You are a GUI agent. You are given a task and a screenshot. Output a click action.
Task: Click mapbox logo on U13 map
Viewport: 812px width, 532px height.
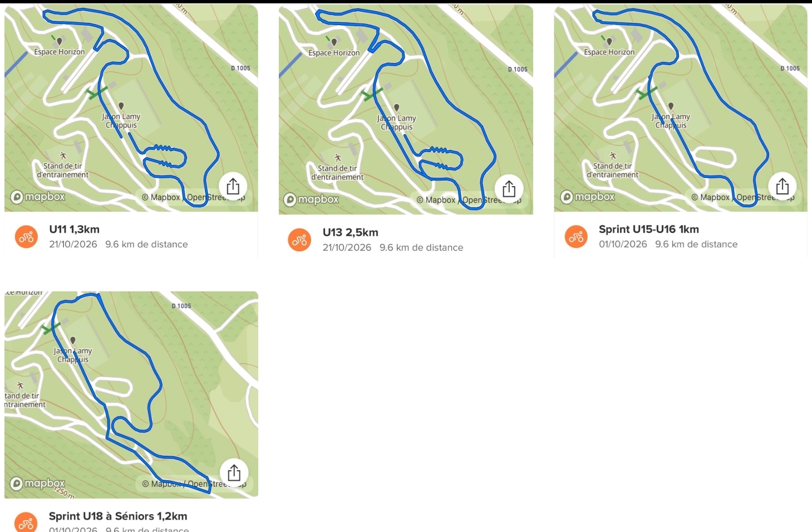(311, 199)
